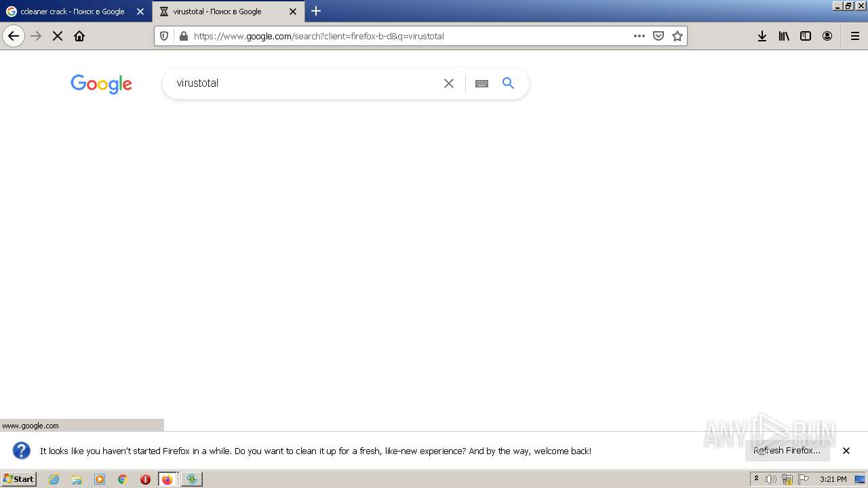Open the Downloads panel
Image resolution: width=868 pixels, height=488 pixels.
point(762,36)
